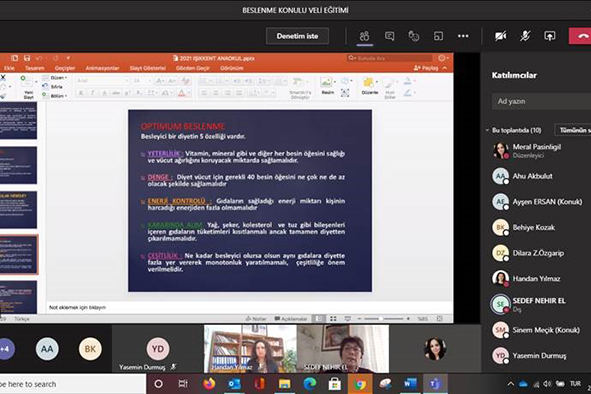Click the cut scissors icon
Screen dimensions: 591x394
tap(3, 77)
